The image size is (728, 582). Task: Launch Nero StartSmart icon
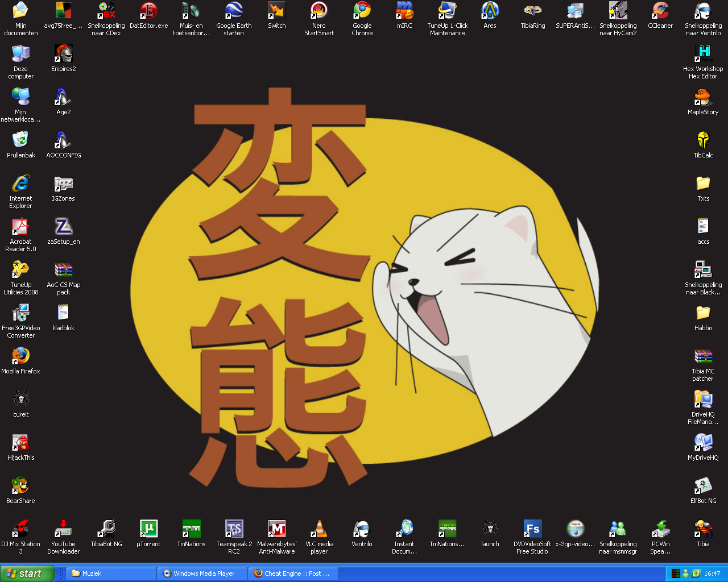[319, 10]
